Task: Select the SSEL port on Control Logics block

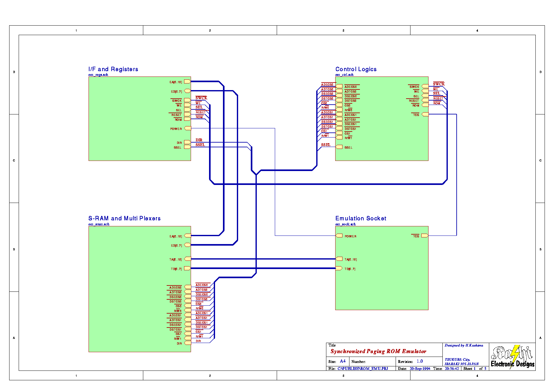Action: [x=339, y=147]
